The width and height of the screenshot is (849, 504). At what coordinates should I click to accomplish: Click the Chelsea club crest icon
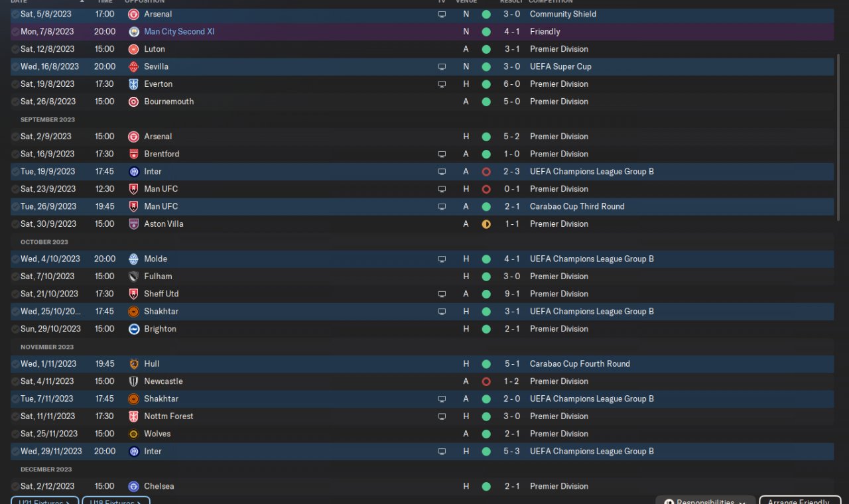click(x=133, y=486)
